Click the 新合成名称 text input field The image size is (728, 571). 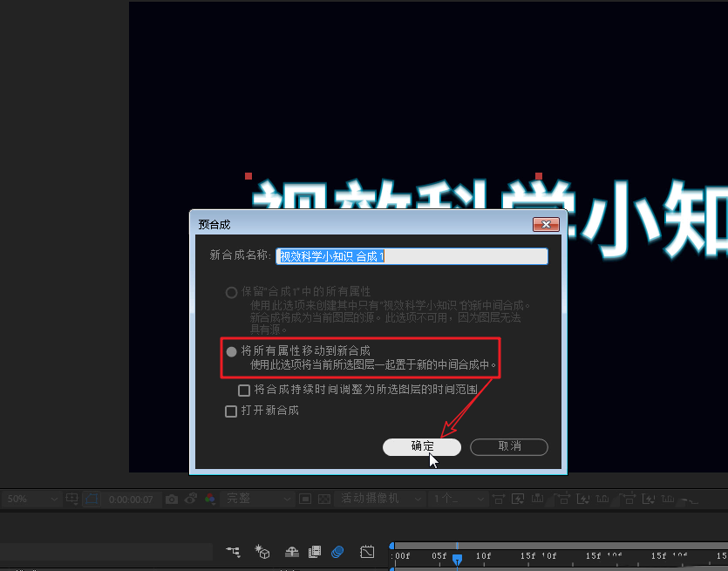pyautogui.click(x=412, y=255)
